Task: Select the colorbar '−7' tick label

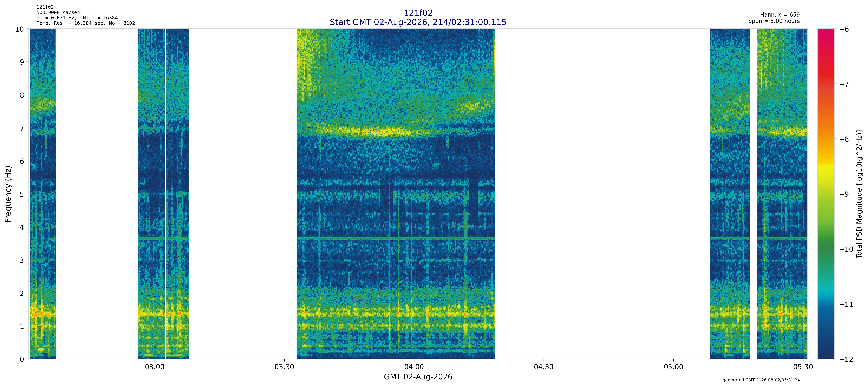Action: point(844,84)
